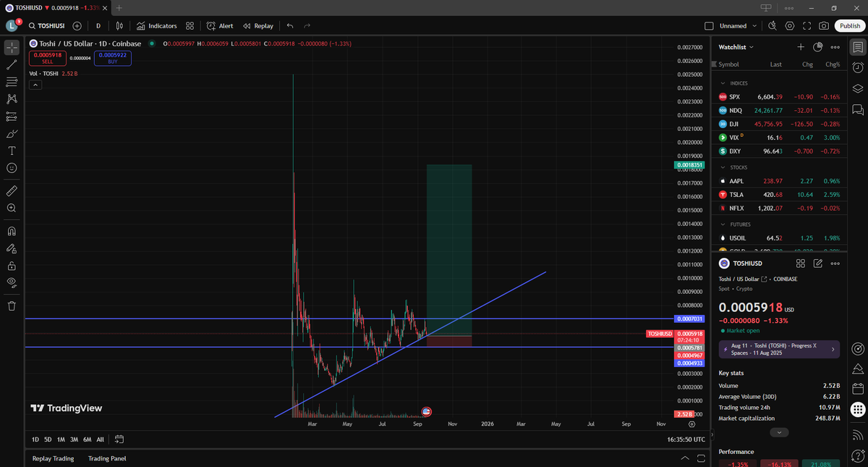868x467 pixels.
Task: Select the All date range
Action: tap(100, 439)
